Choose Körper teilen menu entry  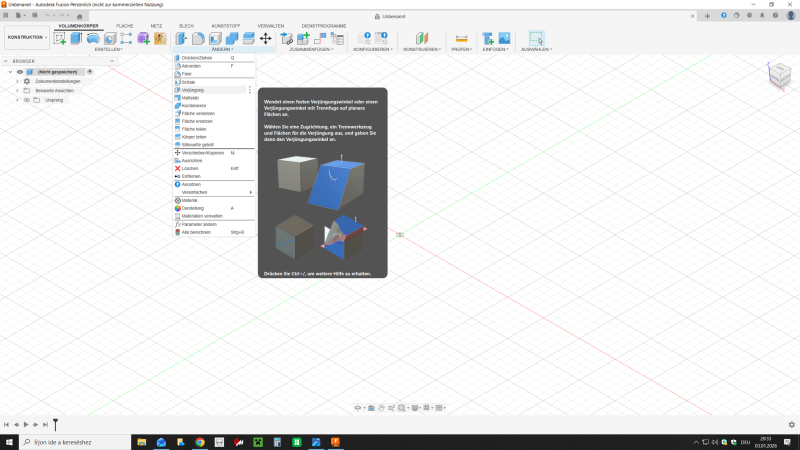(214, 137)
